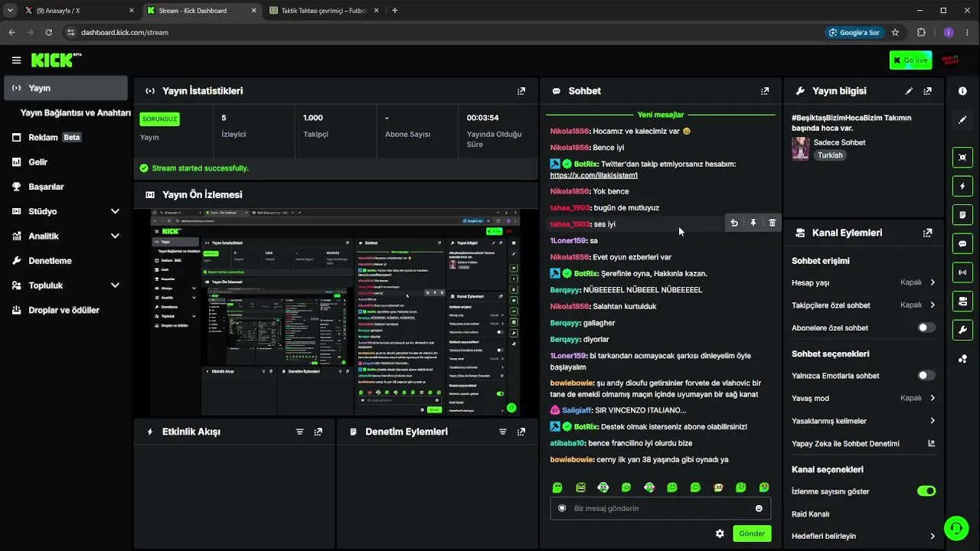Select Yayın in the sidebar
The height and width of the screenshot is (551, 980).
pos(67,88)
